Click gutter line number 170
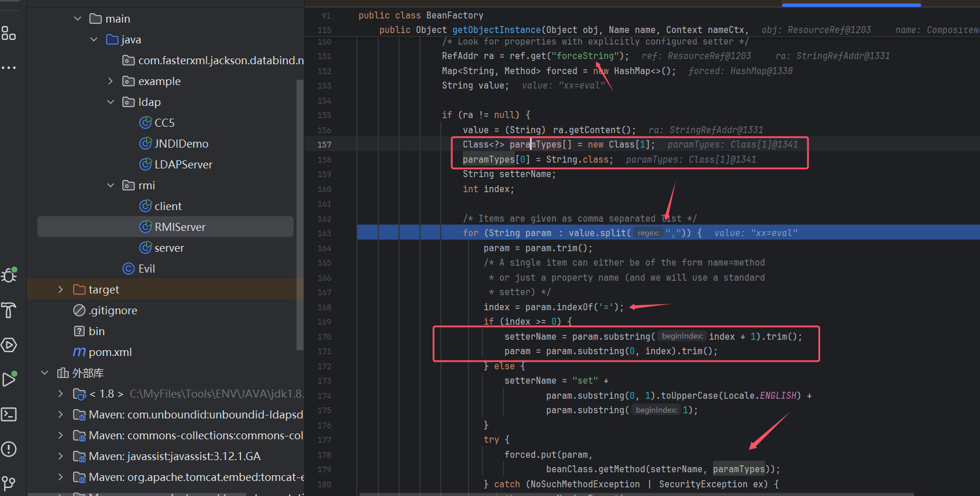The height and width of the screenshot is (496, 980). pos(324,337)
